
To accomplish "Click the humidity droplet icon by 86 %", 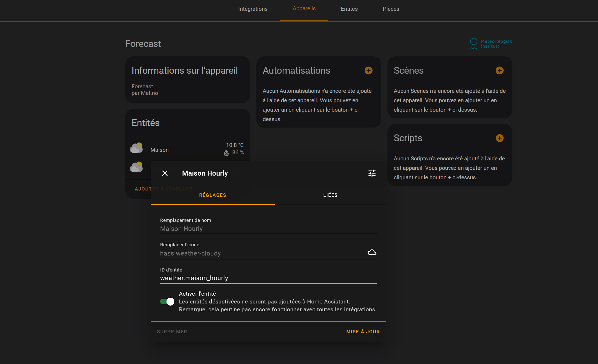I will [x=226, y=153].
